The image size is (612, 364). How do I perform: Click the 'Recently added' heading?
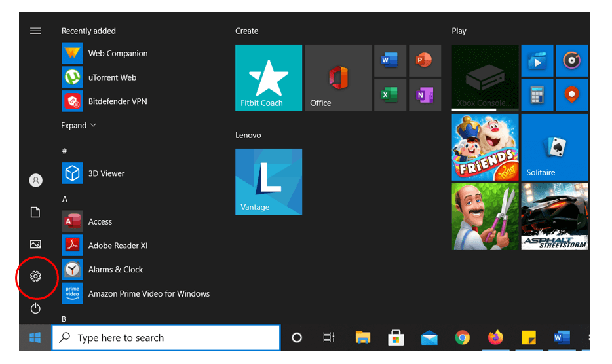88,31
